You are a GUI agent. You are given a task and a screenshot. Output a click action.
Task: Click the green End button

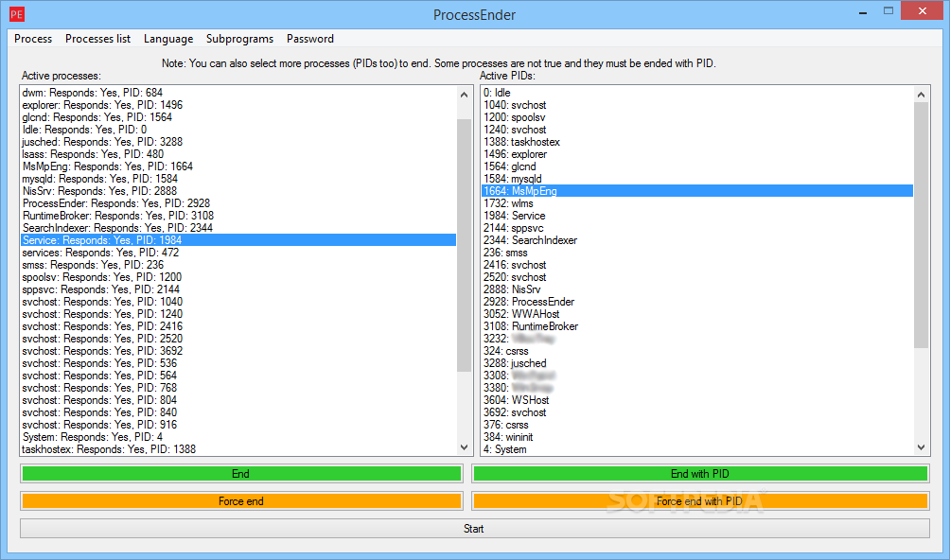pos(241,473)
